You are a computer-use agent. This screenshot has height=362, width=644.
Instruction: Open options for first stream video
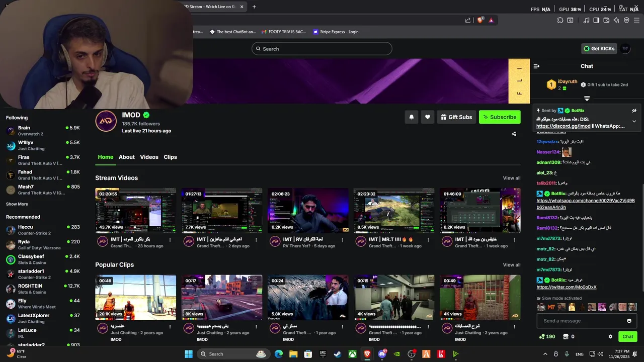click(x=170, y=240)
